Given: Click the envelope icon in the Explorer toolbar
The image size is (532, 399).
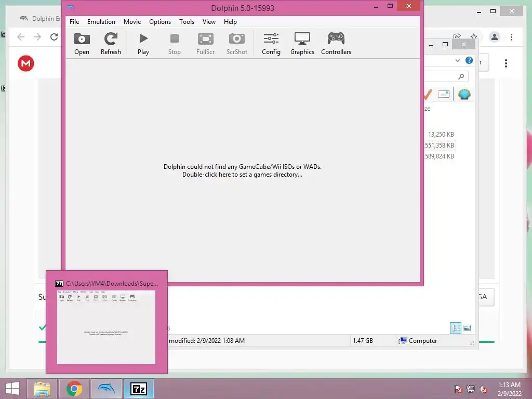Looking at the screenshot, I should [x=444, y=94].
